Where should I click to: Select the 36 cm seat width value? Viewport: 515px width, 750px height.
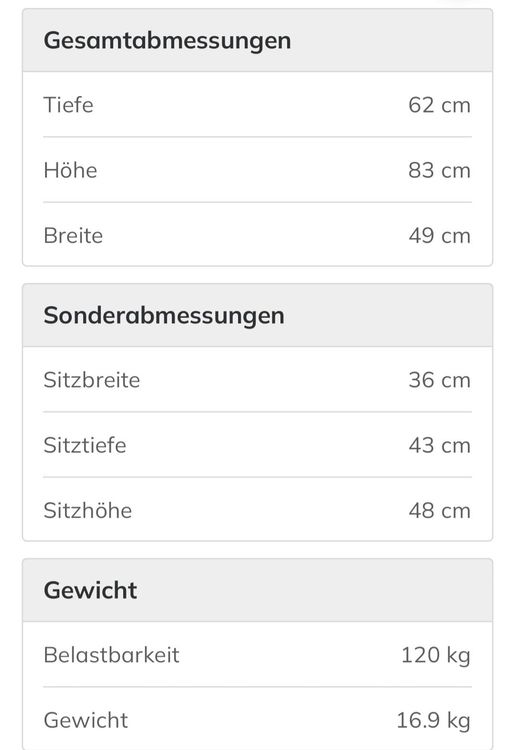439,380
